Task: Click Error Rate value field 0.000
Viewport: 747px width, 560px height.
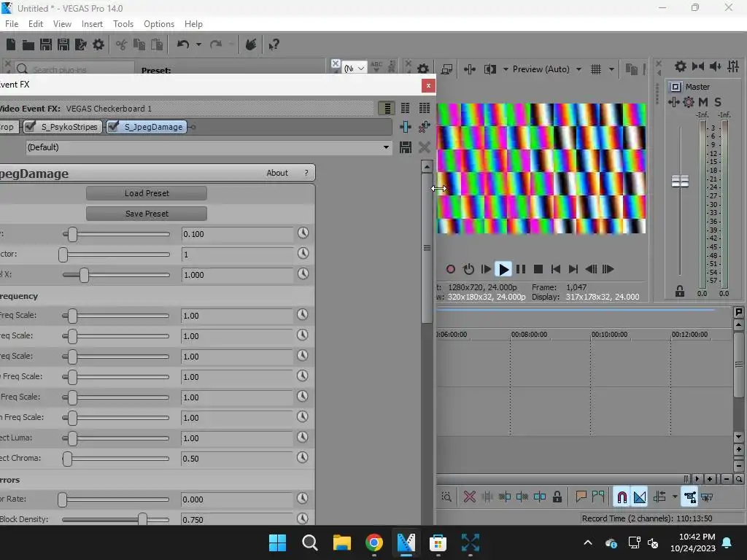Action: coord(237,499)
